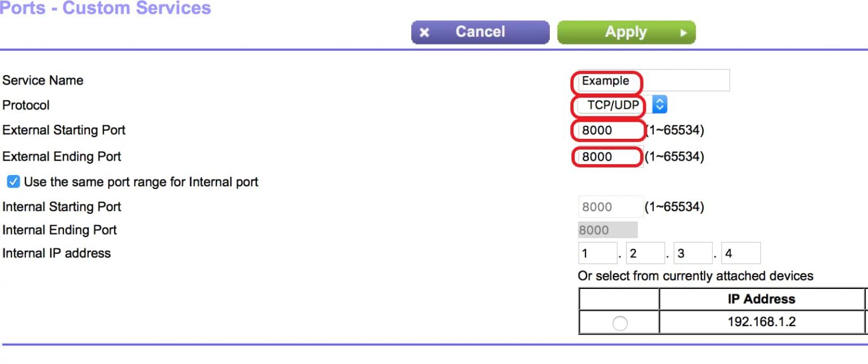
Task: Click the X icon on Cancel button
Action: [x=425, y=33]
